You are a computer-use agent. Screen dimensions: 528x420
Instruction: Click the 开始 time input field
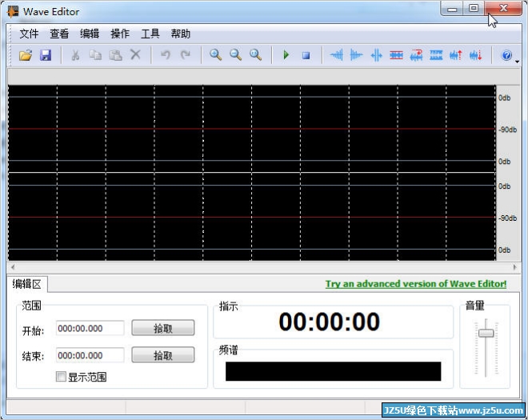[x=90, y=328]
